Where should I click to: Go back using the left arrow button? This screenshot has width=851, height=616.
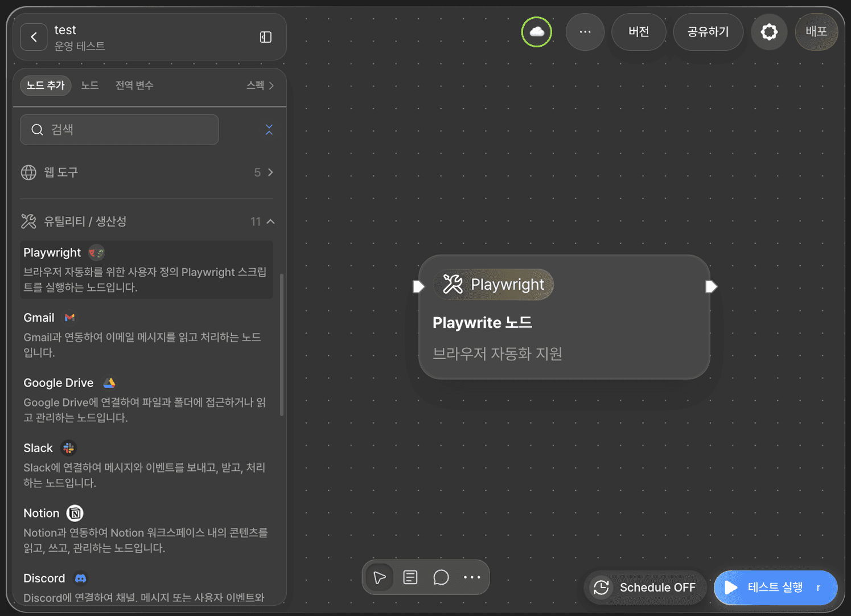coord(34,38)
